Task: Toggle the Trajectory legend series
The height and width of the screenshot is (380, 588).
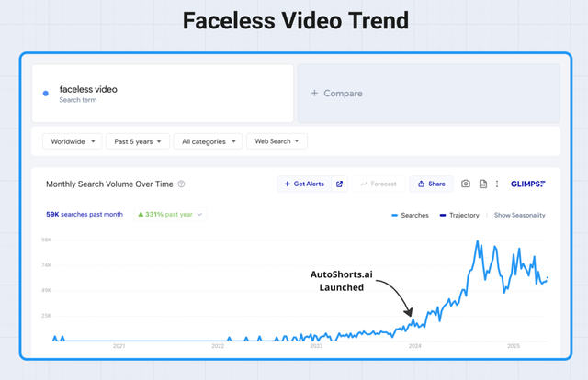Action: click(x=459, y=215)
